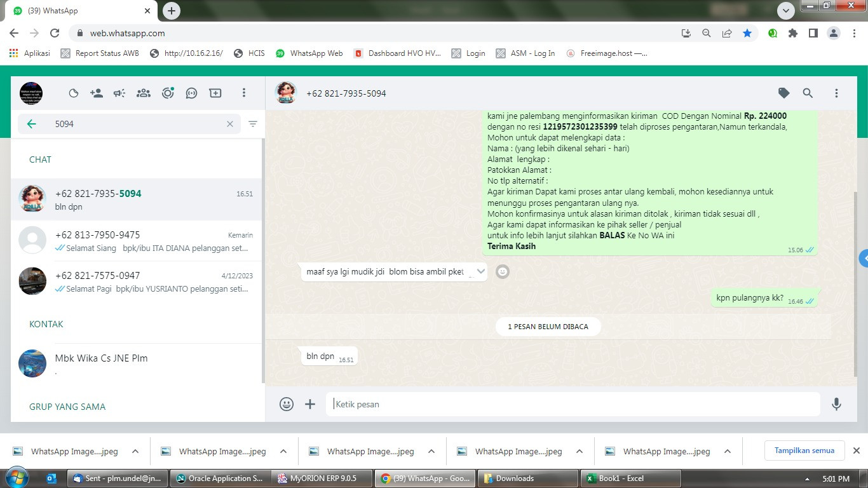Open the Channels icon
Viewport: 868px width, 488px height.
click(191, 93)
